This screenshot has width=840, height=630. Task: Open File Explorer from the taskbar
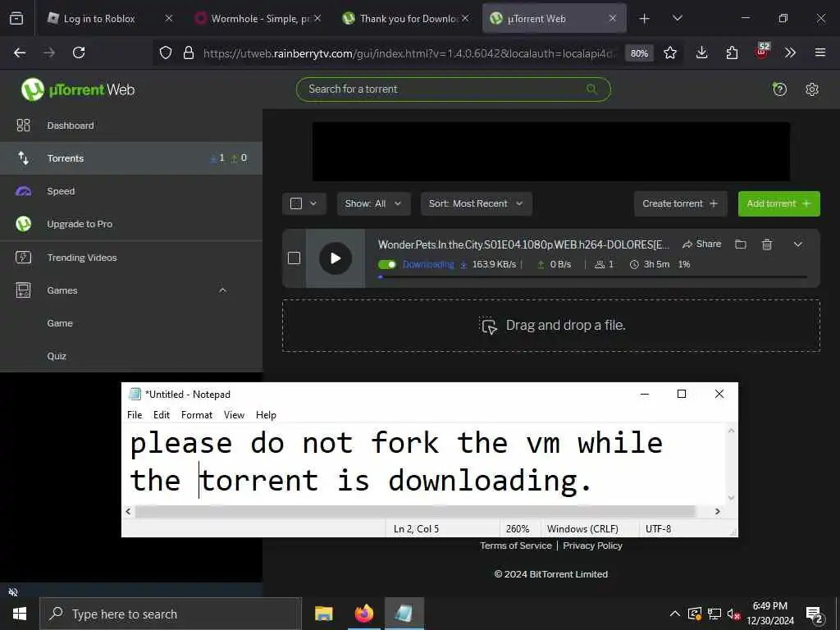(323, 614)
